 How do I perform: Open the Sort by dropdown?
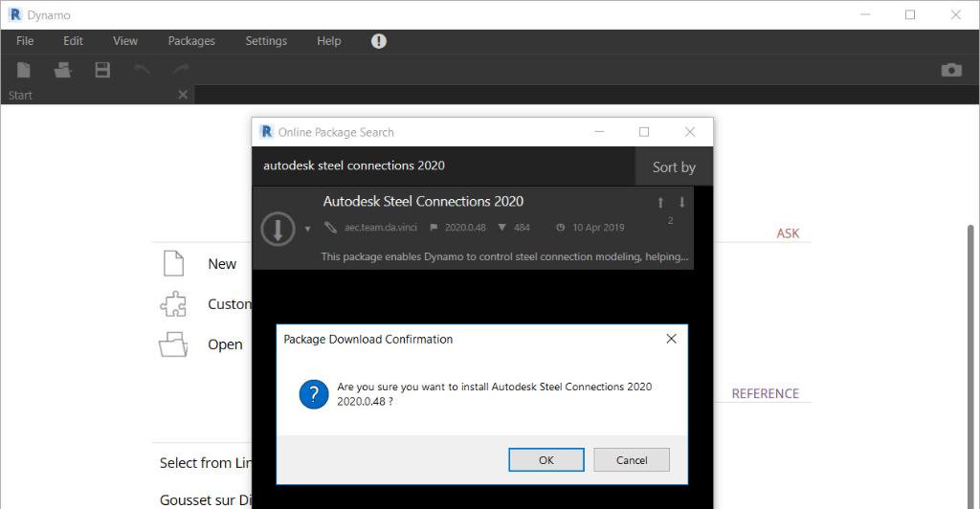point(674,166)
